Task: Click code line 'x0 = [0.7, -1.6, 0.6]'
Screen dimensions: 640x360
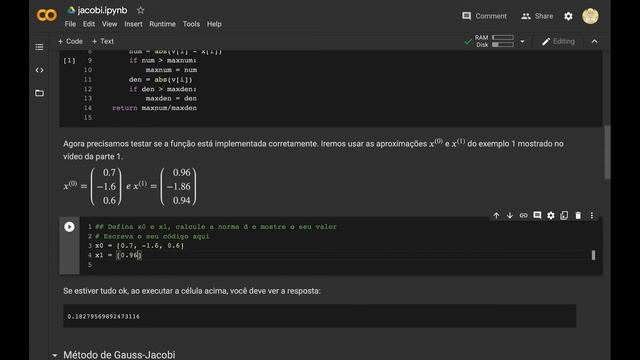Action: 140,246
